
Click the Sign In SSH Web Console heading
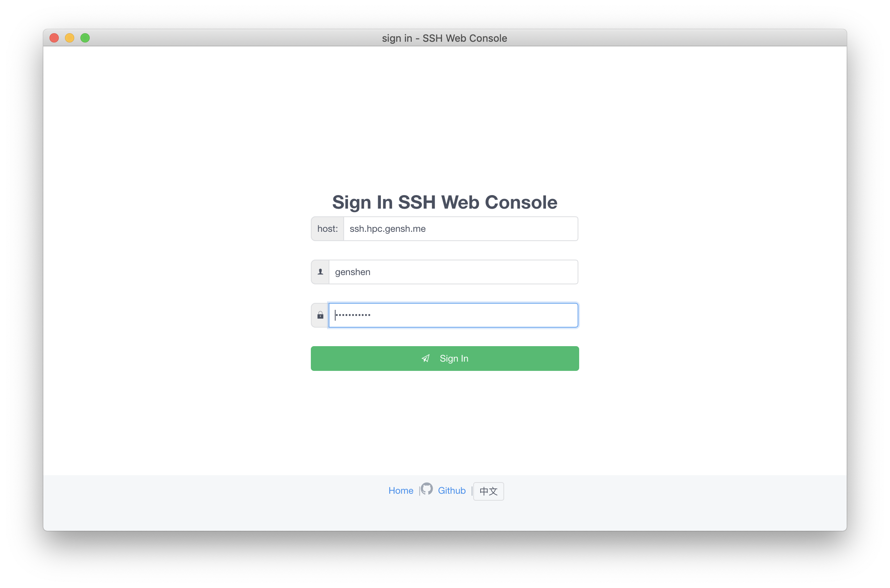(445, 202)
